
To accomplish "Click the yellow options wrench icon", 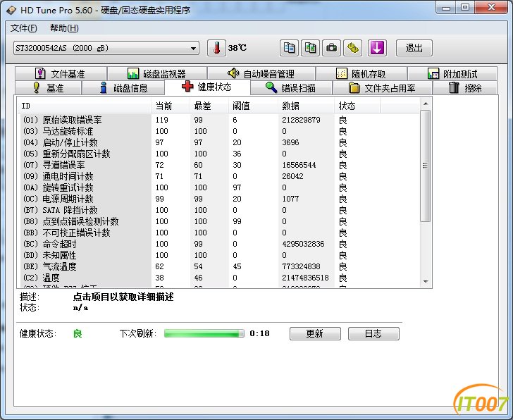I will [x=352, y=48].
